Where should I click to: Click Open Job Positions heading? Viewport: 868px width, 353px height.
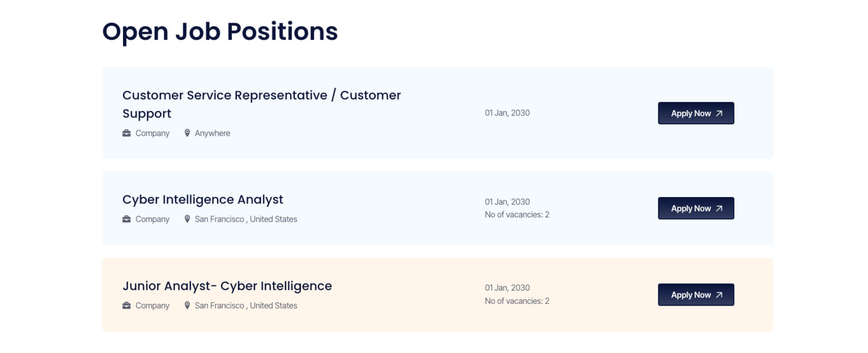(x=220, y=32)
